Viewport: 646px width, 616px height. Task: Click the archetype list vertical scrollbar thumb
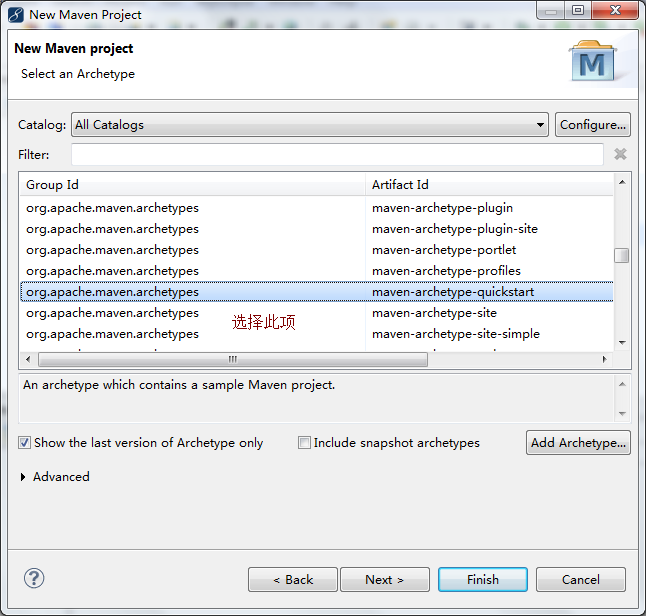pyautogui.click(x=622, y=255)
